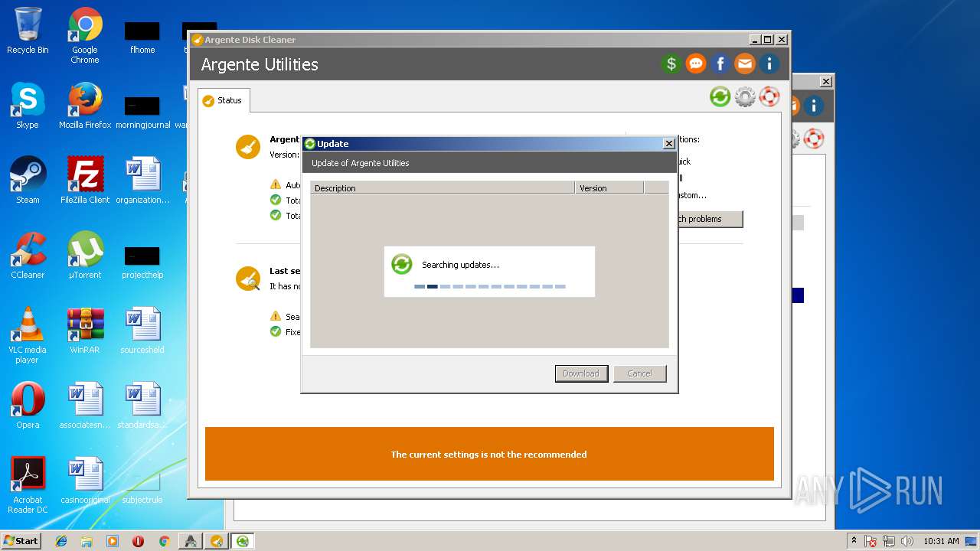The width and height of the screenshot is (980, 551).
Task: Open the gear settings icon
Action: coord(745,96)
